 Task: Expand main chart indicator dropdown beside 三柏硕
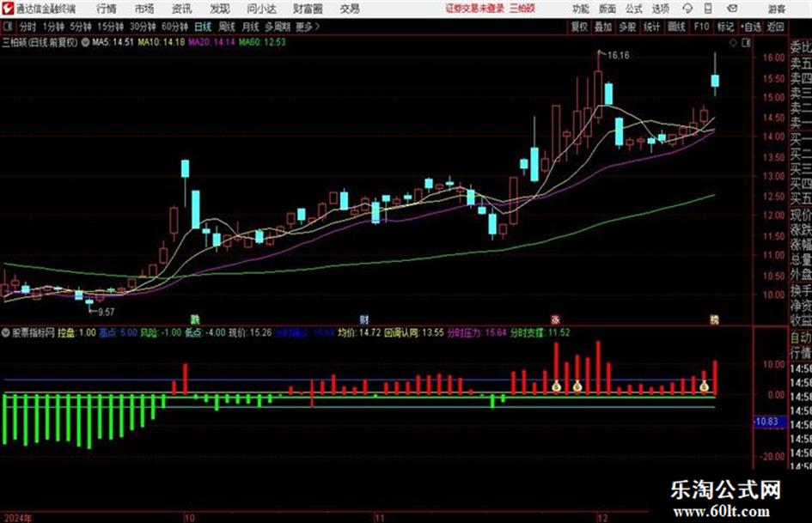[85, 42]
